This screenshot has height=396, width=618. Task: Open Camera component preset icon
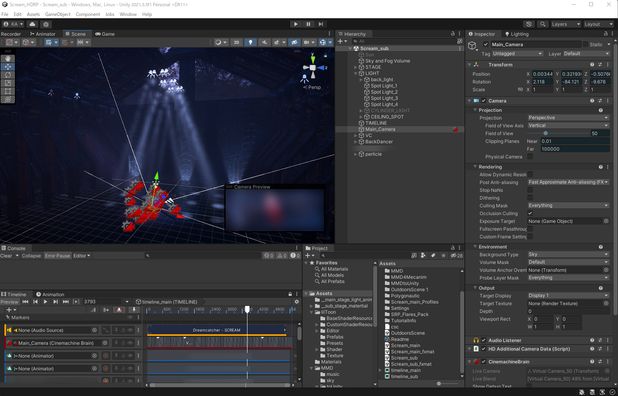pyautogui.click(x=600, y=101)
